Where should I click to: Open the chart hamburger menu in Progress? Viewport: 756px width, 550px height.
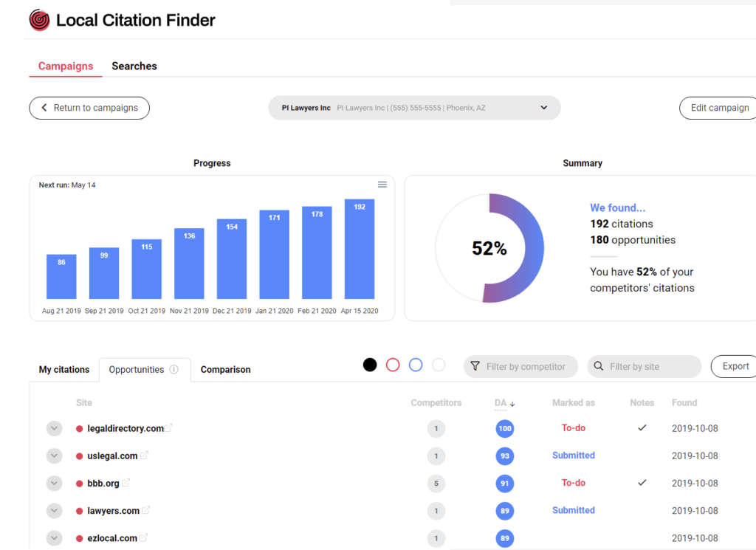point(382,185)
